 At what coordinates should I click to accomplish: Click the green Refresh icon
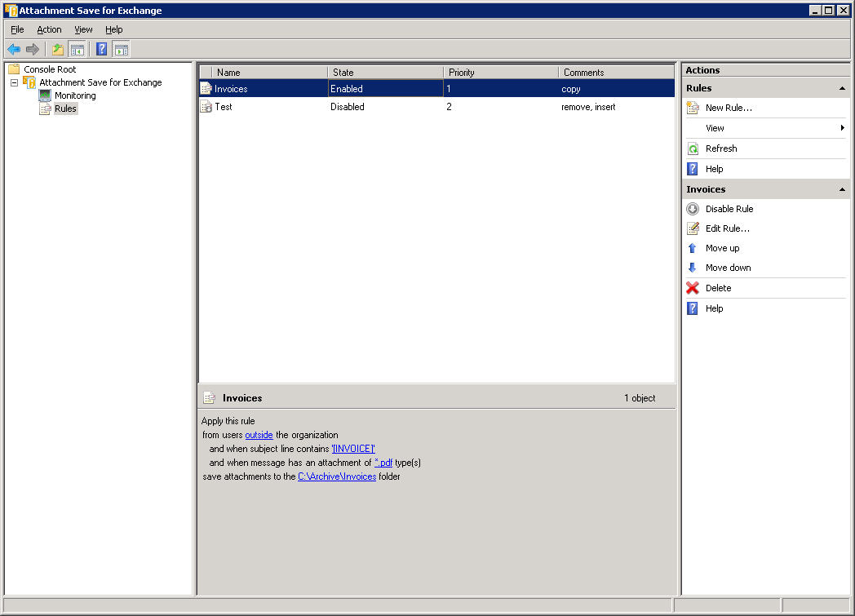coord(693,148)
